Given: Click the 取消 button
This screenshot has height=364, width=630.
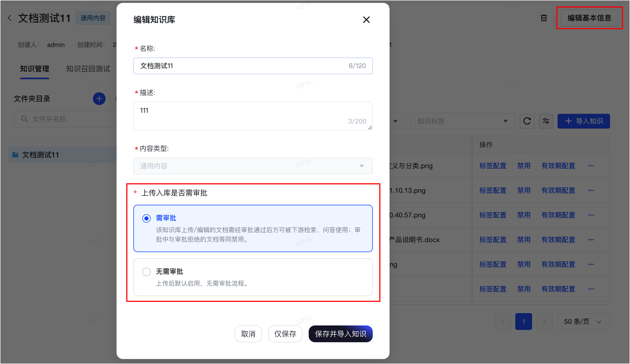Looking at the screenshot, I should coord(248,334).
